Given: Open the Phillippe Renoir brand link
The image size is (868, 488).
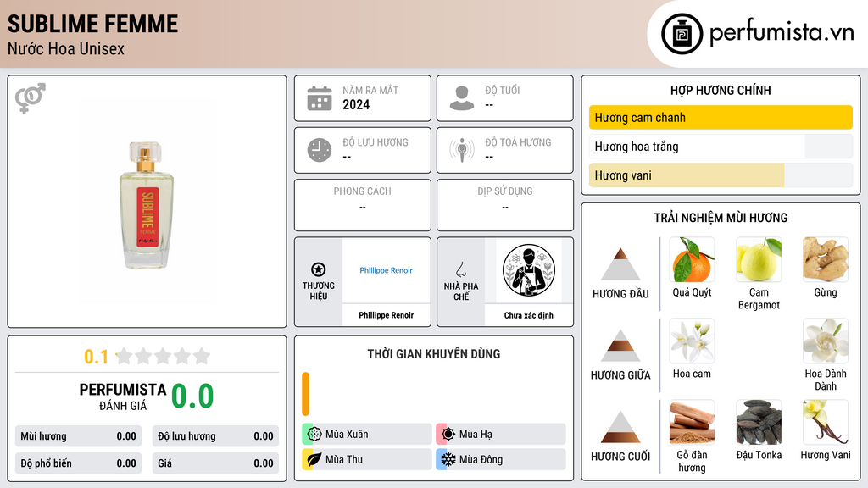Looking at the screenshot, I should point(386,270).
